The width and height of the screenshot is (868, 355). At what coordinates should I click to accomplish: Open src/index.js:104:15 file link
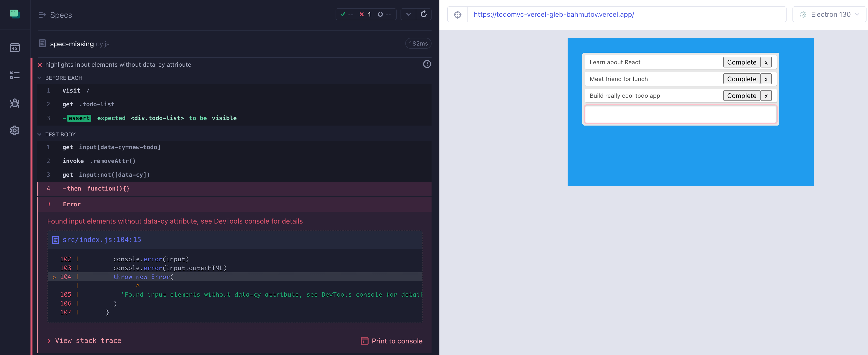[x=101, y=240]
